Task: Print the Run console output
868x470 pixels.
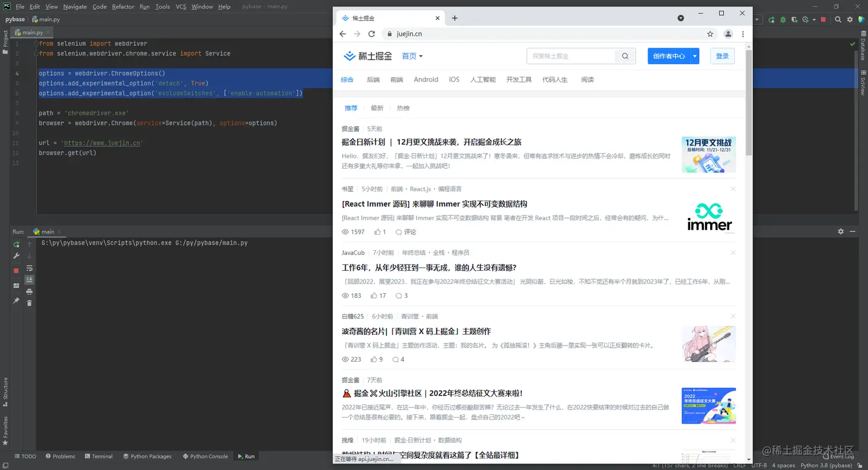Action: (29, 292)
